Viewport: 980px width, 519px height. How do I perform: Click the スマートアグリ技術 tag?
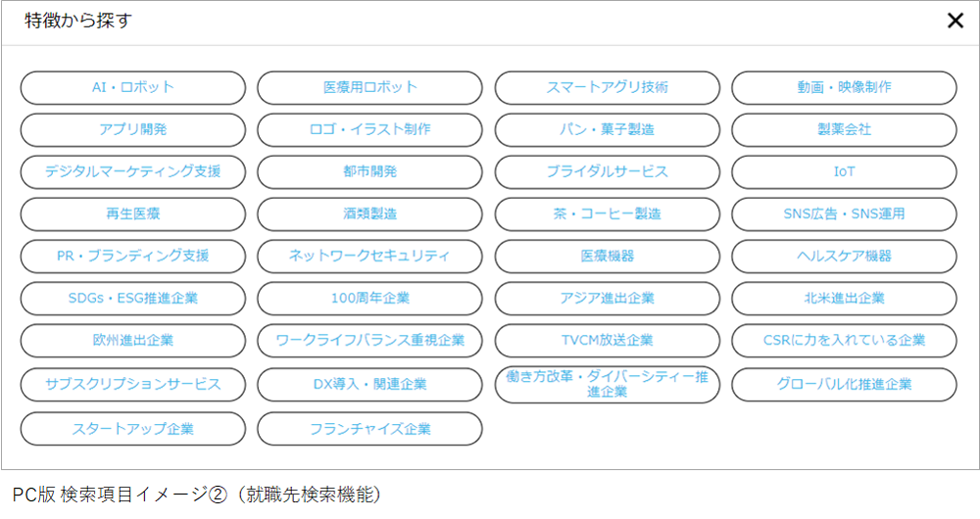(607, 87)
